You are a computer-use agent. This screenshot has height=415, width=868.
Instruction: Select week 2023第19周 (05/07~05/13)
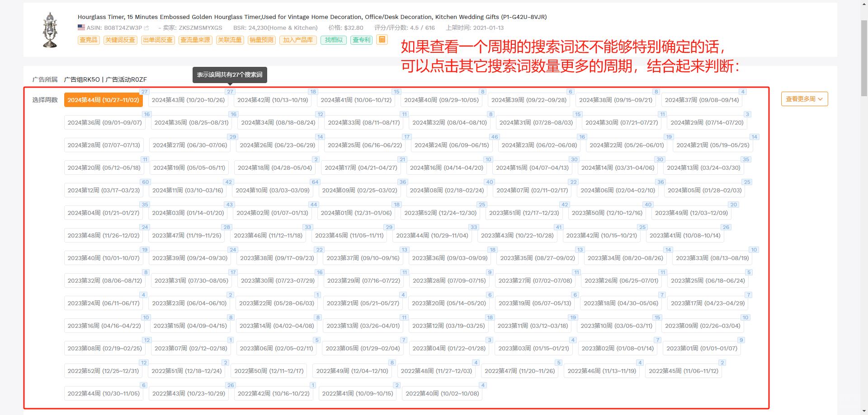tap(535, 303)
